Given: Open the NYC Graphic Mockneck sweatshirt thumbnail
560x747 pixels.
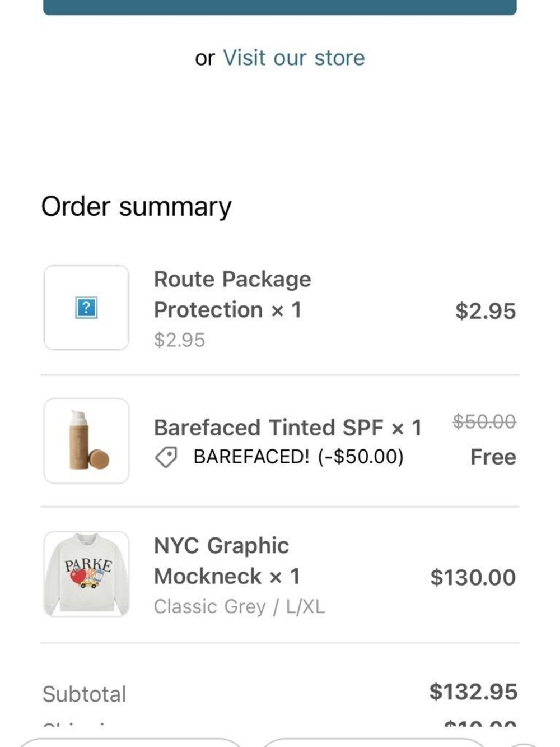Looking at the screenshot, I should pos(86,574).
